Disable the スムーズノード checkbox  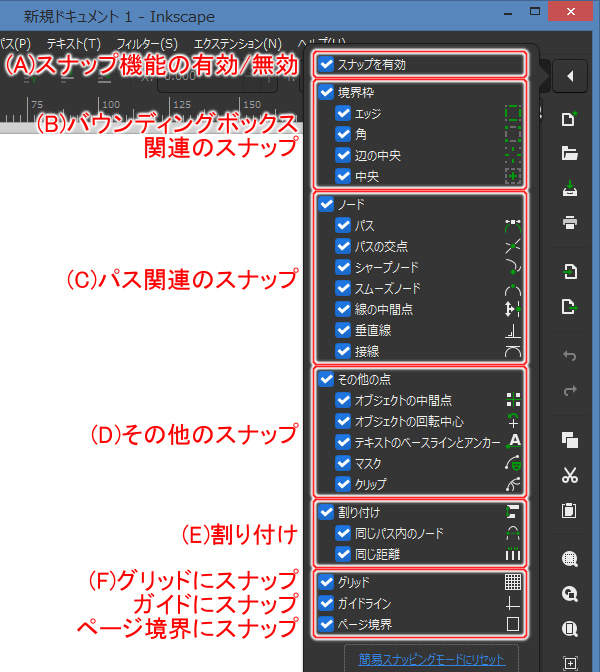(343, 288)
